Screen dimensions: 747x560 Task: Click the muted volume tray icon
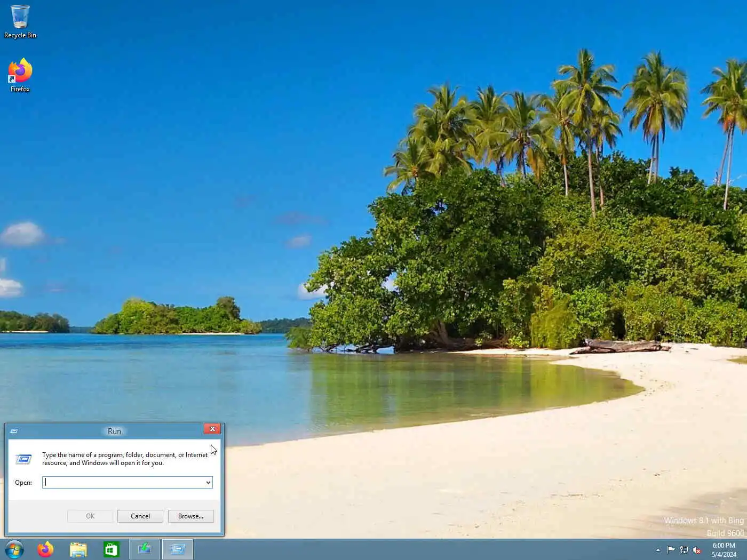[696, 550]
